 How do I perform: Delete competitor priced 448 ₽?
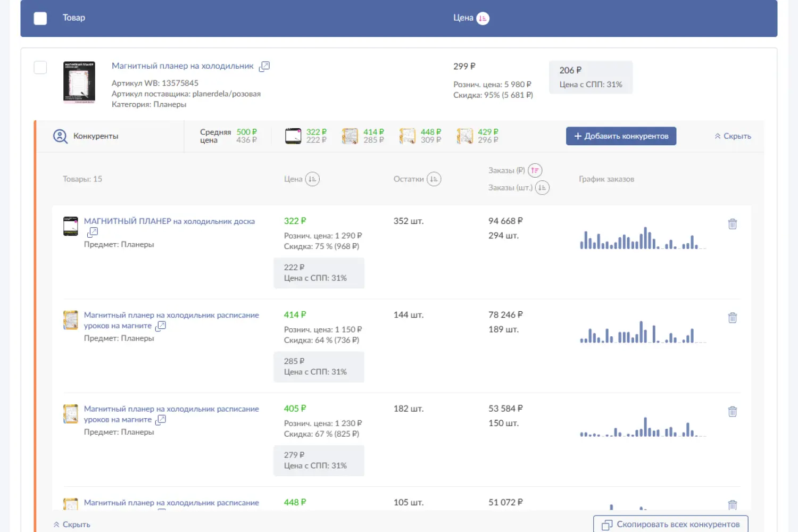(x=733, y=505)
